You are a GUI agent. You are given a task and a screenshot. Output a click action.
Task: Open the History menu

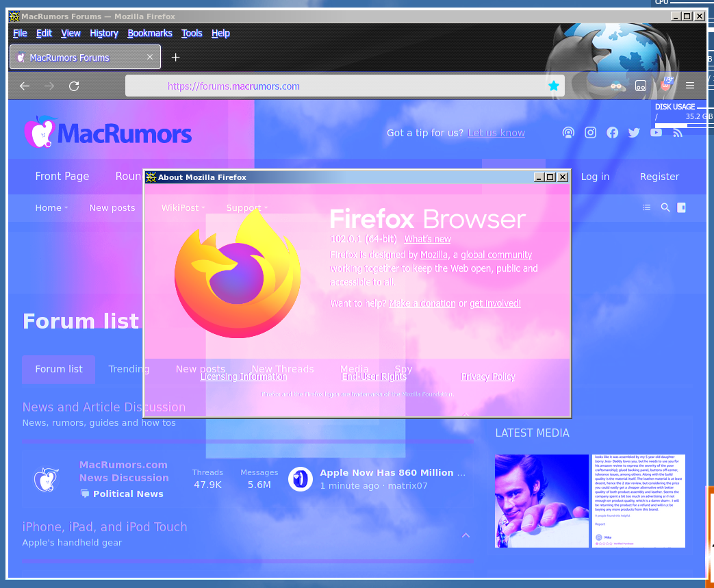coord(104,34)
